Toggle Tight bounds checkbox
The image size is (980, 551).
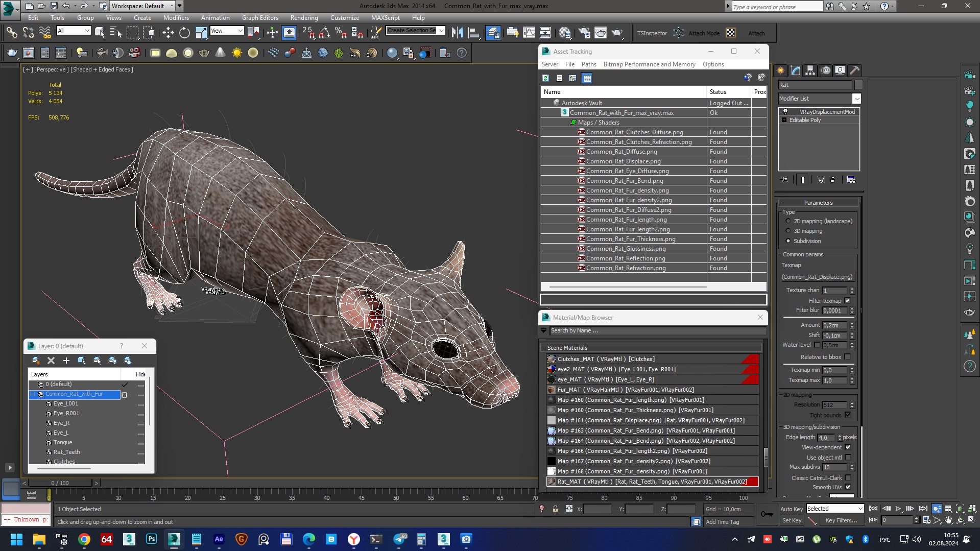coord(847,415)
